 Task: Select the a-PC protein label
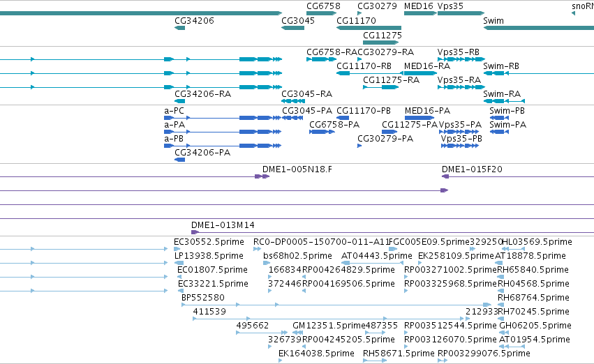[174, 111]
